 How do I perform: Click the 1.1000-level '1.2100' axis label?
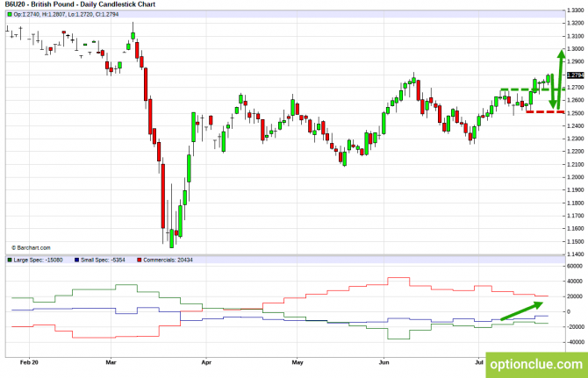(x=575, y=165)
